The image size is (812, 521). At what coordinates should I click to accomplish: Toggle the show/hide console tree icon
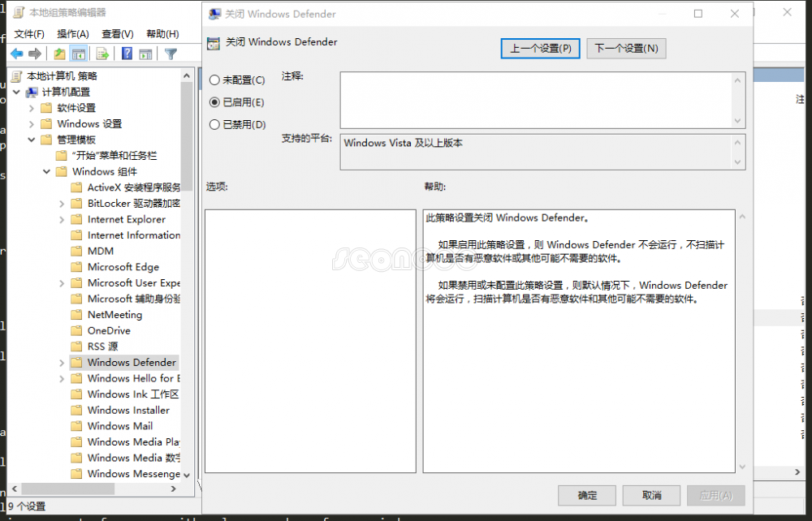(x=79, y=54)
